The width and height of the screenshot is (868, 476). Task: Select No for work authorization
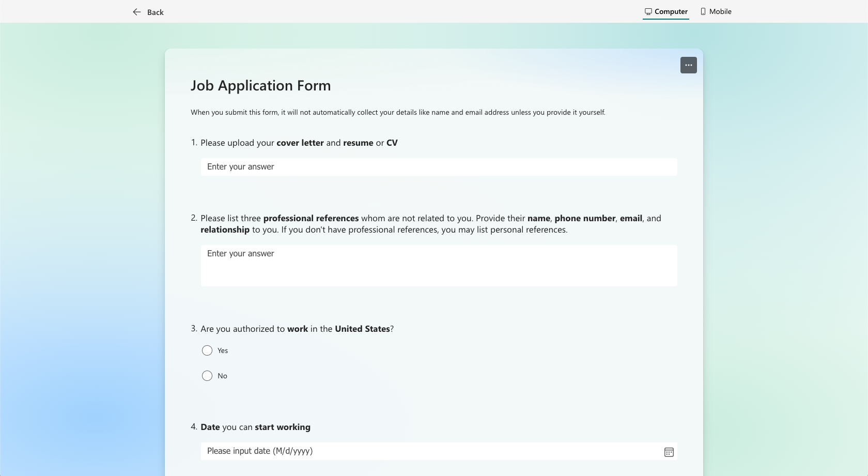click(207, 376)
